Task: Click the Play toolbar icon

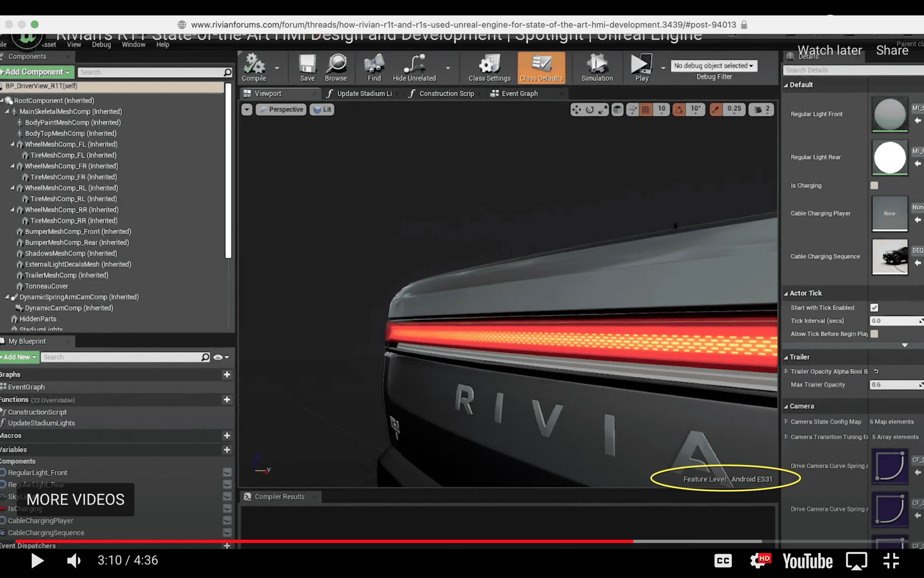Action: tap(641, 67)
